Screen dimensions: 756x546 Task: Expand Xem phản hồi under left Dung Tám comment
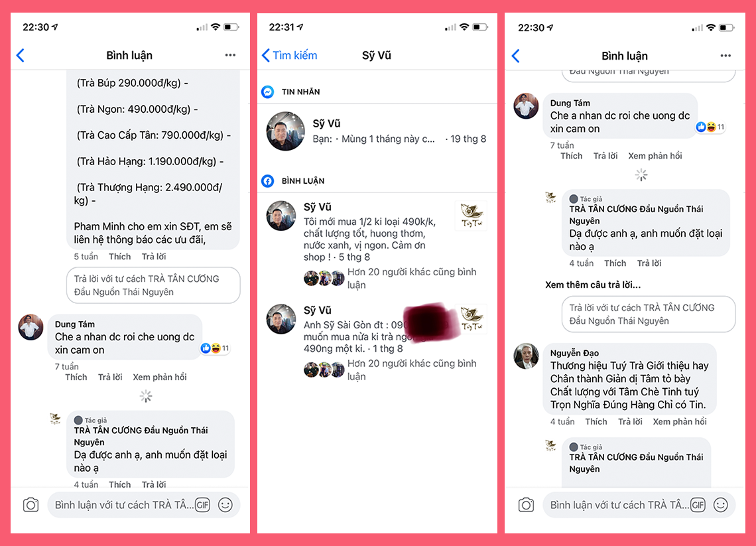coord(160,377)
